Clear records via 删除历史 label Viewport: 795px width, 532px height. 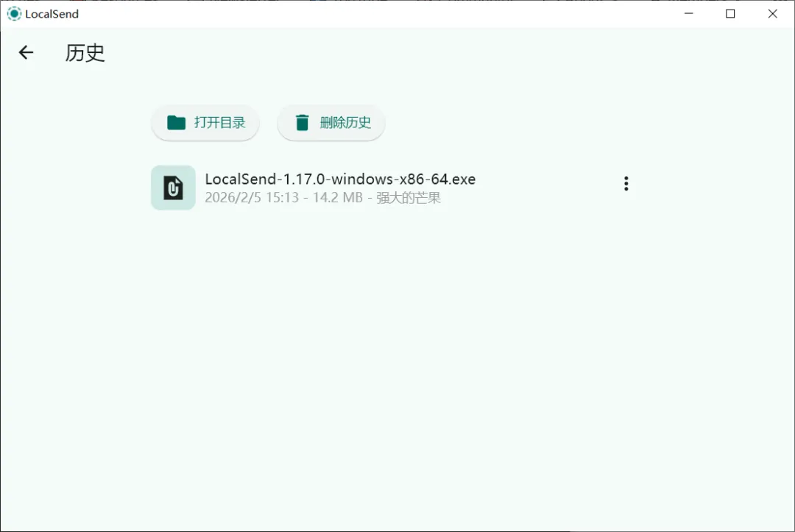tap(345, 122)
